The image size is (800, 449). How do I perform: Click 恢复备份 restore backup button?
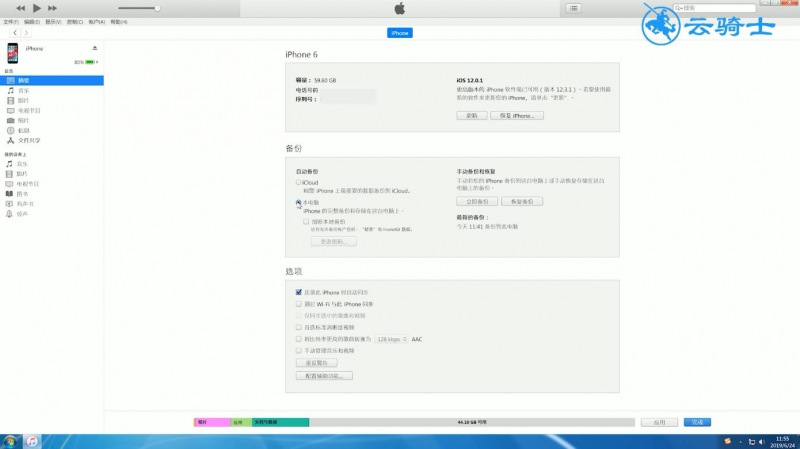tap(522, 202)
